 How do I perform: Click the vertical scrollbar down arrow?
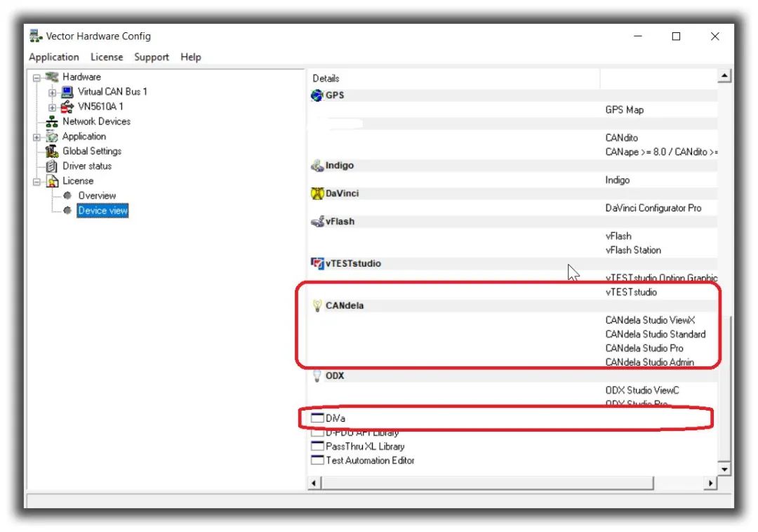[724, 469]
